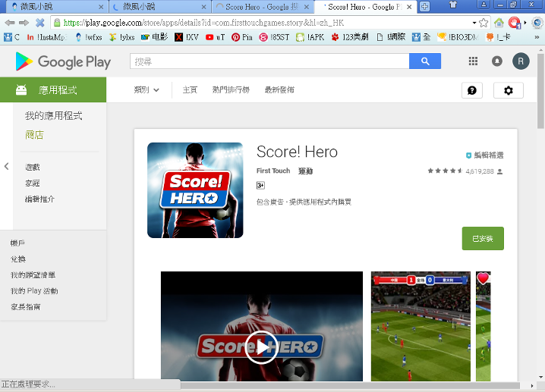The width and height of the screenshot is (545, 392).
Task: Select 熱門排行榜 top charts
Action: coord(231,90)
